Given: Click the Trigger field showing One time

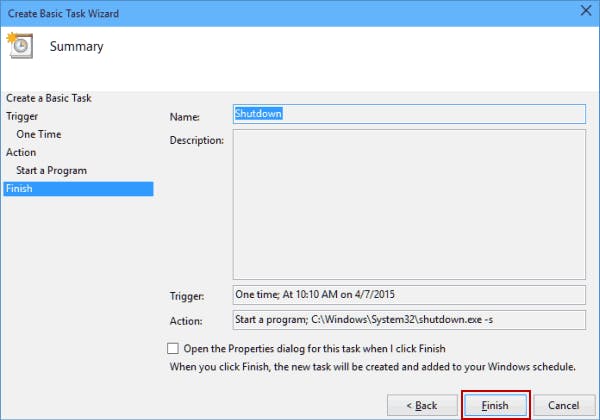Looking at the screenshot, I should tap(408, 295).
